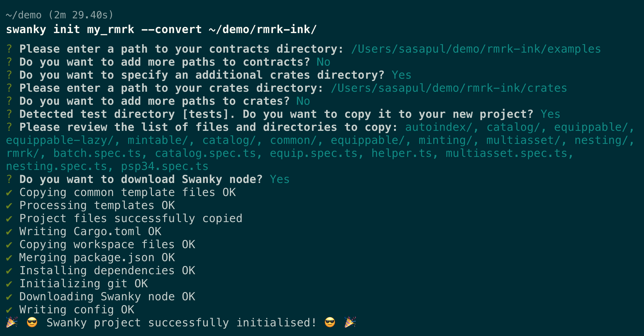Screen dimensions: 644x336
Task: Click the checkmark next to 'Writing Cargo.toml OK'
Action: pyautogui.click(x=9, y=232)
